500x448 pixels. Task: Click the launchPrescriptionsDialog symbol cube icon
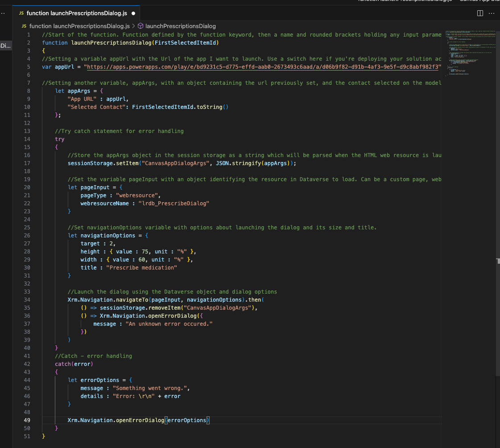(x=140, y=26)
